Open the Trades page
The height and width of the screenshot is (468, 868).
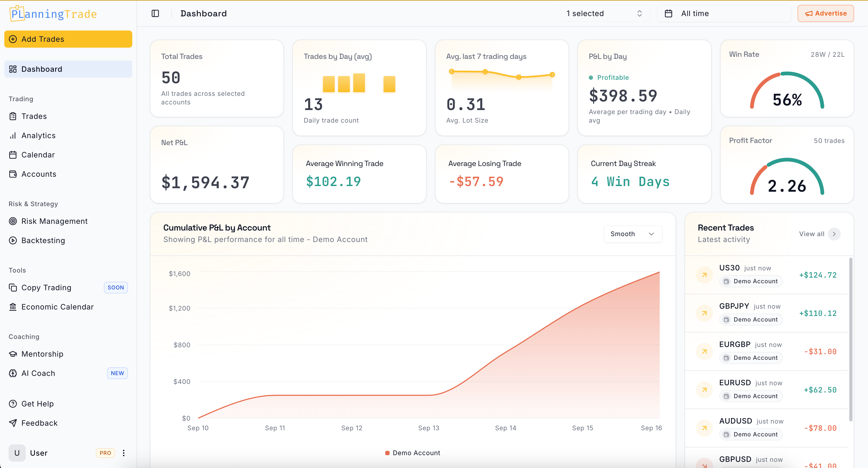[68, 116]
